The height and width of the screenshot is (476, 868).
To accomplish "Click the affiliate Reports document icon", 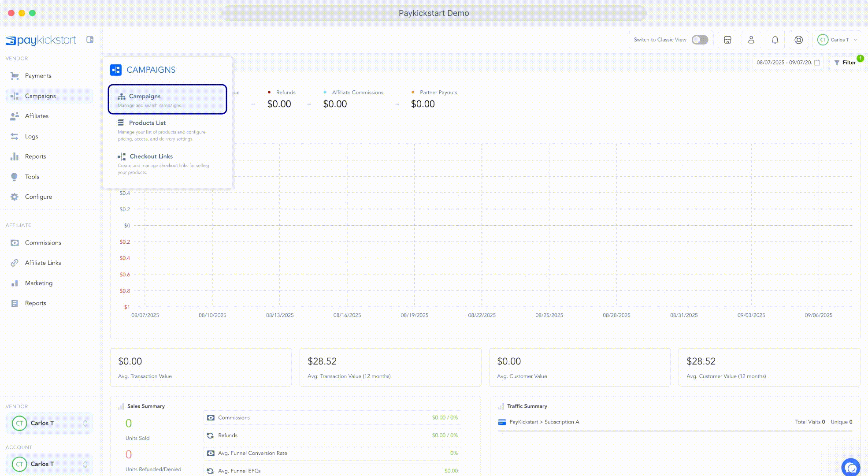I will 15,303.
